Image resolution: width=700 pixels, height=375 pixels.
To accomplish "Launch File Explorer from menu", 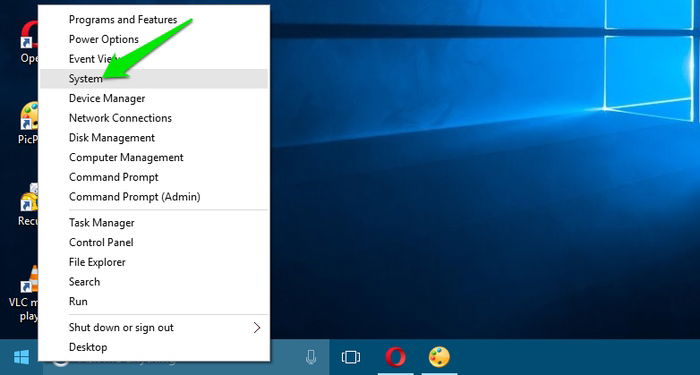I will click(154, 262).
